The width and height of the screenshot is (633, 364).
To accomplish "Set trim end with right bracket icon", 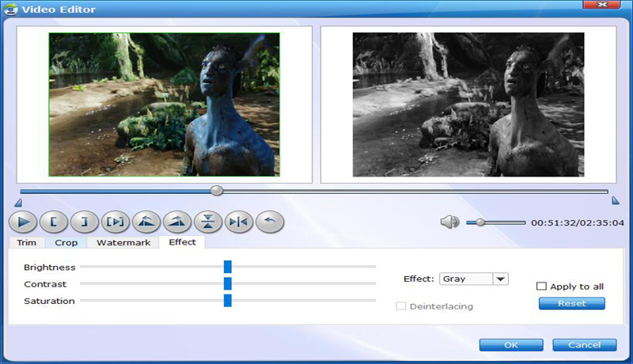I will pyautogui.click(x=83, y=222).
